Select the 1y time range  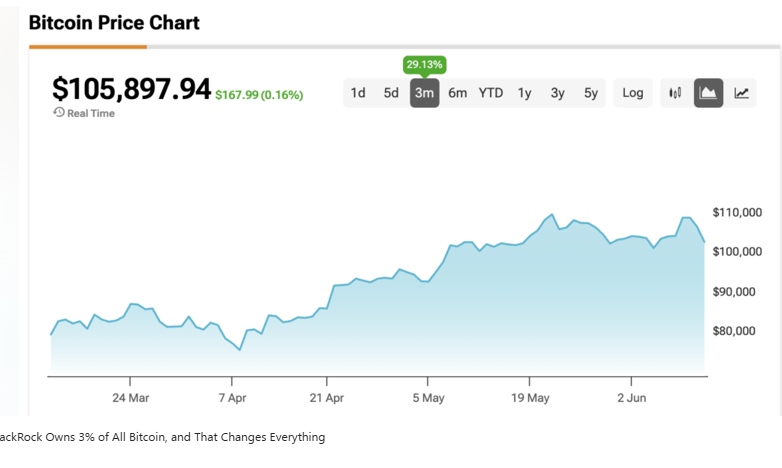[x=524, y=93]
